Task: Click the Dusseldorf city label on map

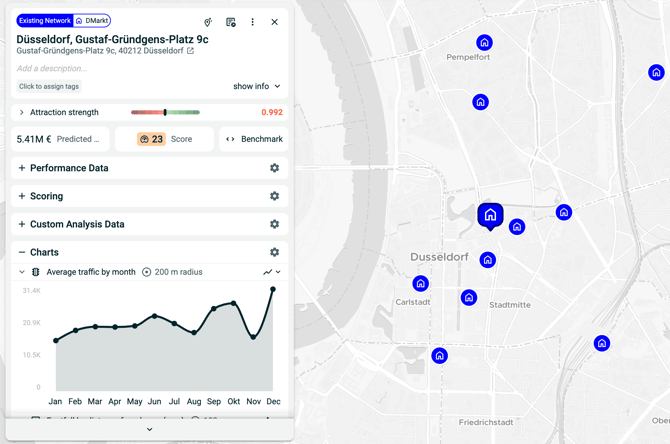Action: 439,257
